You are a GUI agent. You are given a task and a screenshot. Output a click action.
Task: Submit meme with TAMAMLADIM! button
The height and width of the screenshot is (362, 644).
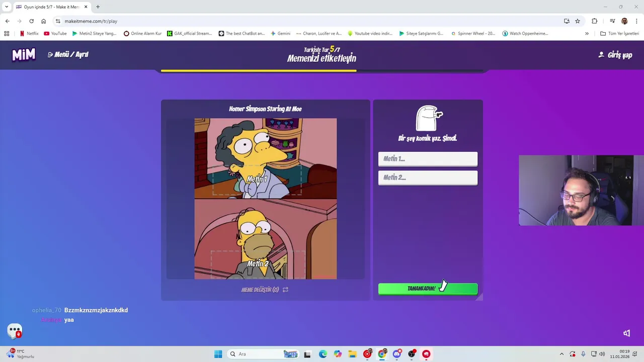coord(428,289)
